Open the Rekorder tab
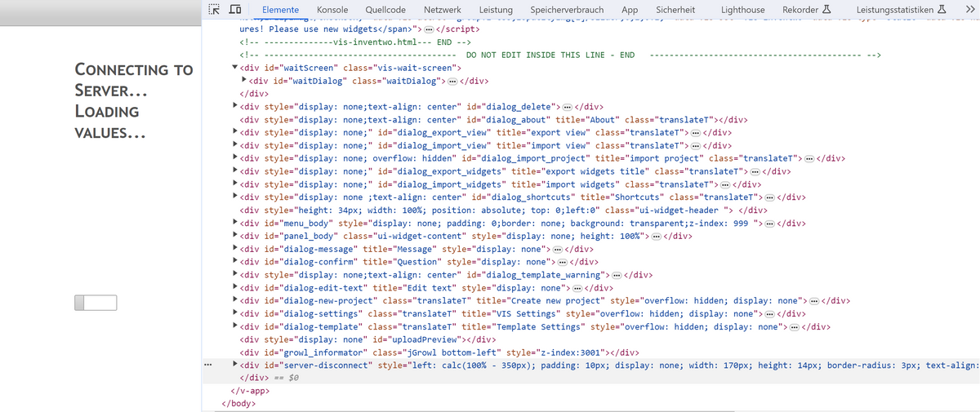Screen dimensions: 980x412 (x=806, y=10)
